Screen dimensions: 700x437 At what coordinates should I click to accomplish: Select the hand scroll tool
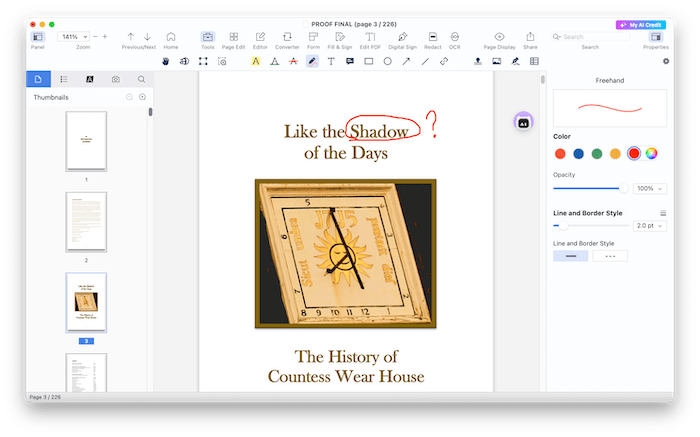[166, 61]
